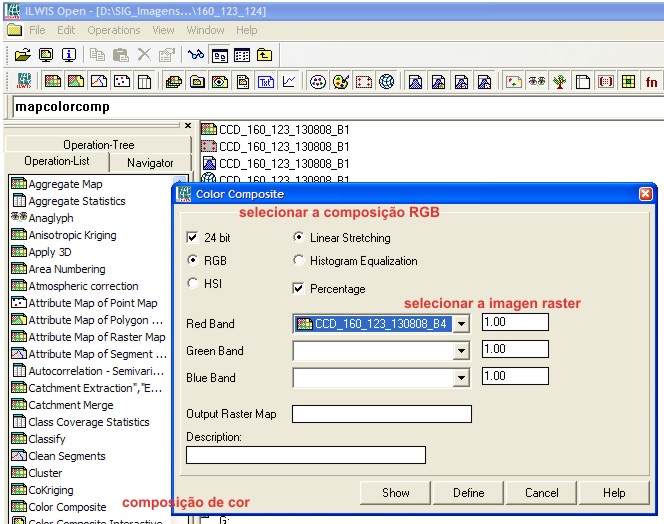Viewport: 664px width, 524px height.
Task: Click the graph line chart toolbar icon
Action: click(289, 82)
